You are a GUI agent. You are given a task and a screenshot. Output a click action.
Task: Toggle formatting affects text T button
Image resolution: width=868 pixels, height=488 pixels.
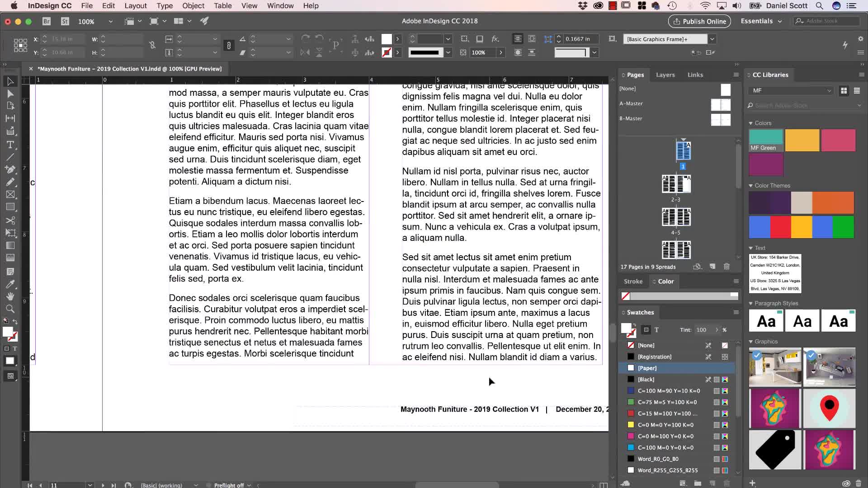[x=15, y=349]
